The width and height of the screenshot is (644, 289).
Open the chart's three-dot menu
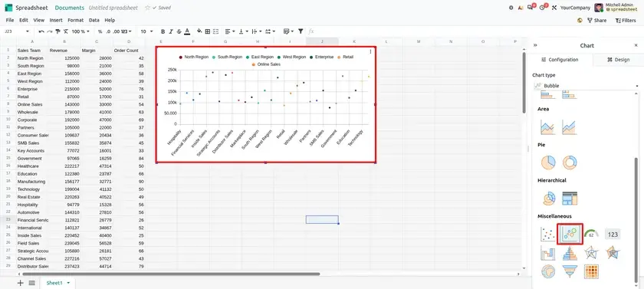(370, 51)
